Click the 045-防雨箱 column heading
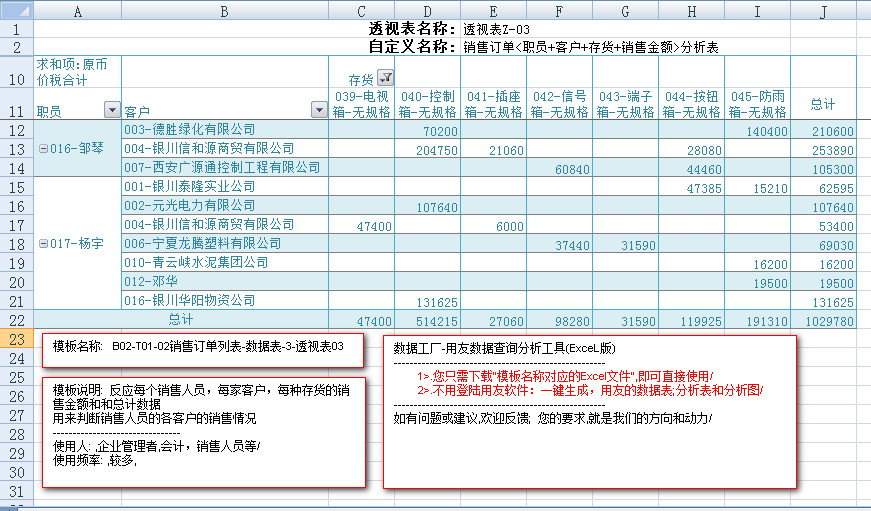 click(757, 104)
